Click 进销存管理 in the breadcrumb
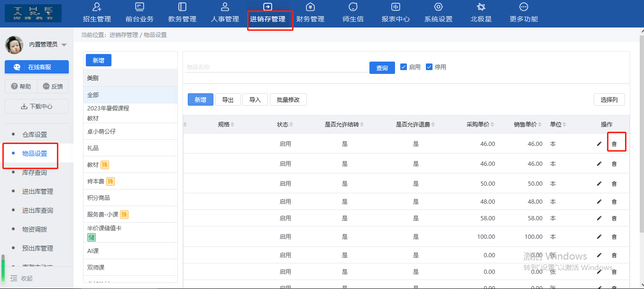Viewport: 644px width, 289px height. (x=124, y=35)
